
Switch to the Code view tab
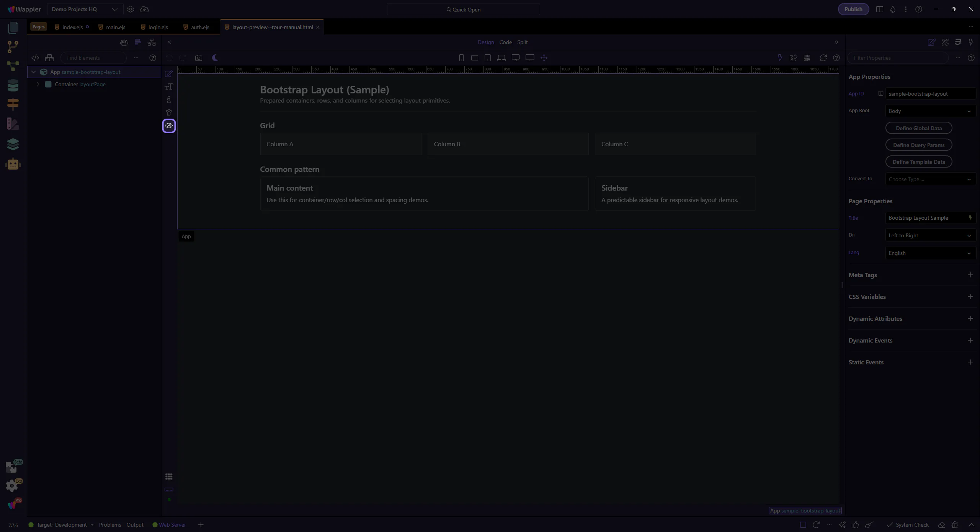tap(505, 42)
